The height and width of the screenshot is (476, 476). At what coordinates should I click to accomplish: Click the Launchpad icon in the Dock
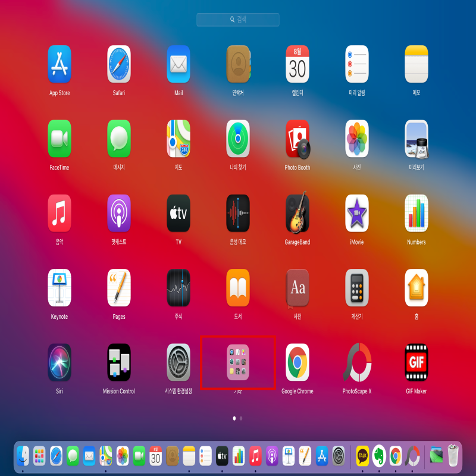pyautogui.click(x=39, y=456)
